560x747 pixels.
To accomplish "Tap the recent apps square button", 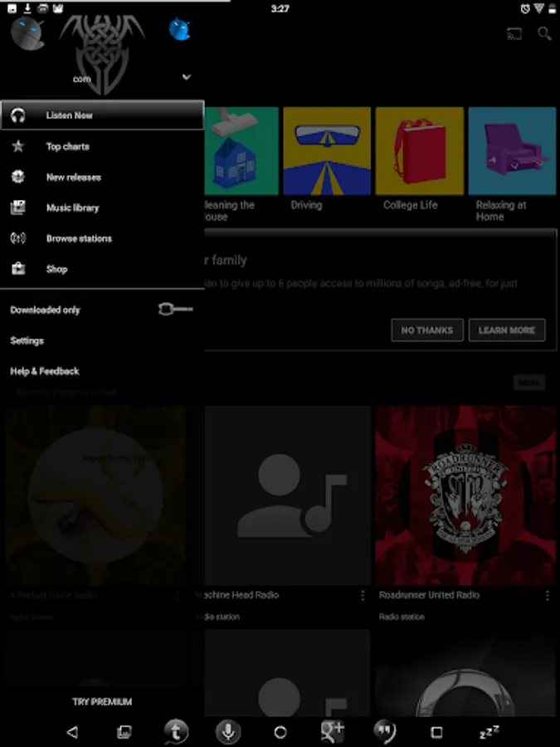I will (436, 732).
